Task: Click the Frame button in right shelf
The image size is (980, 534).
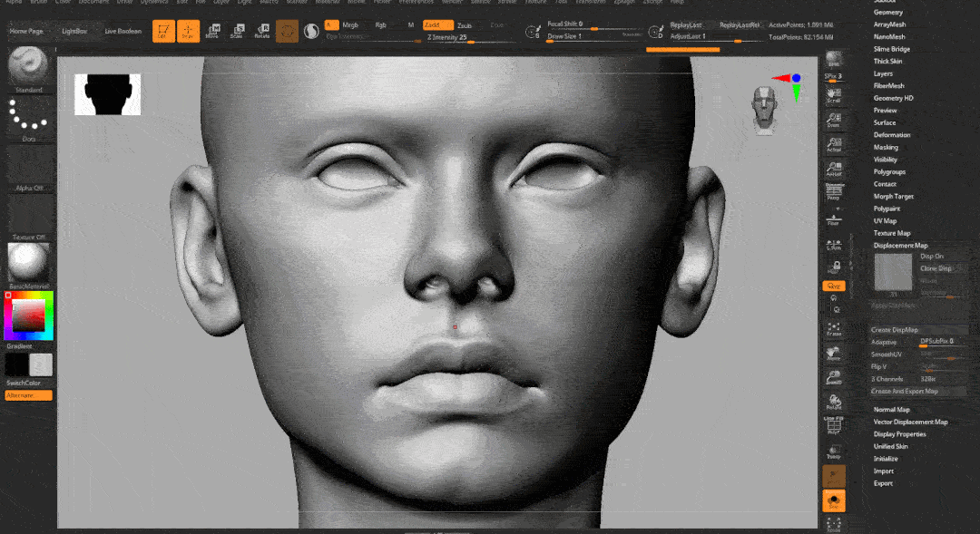Action: click(834, 327)
